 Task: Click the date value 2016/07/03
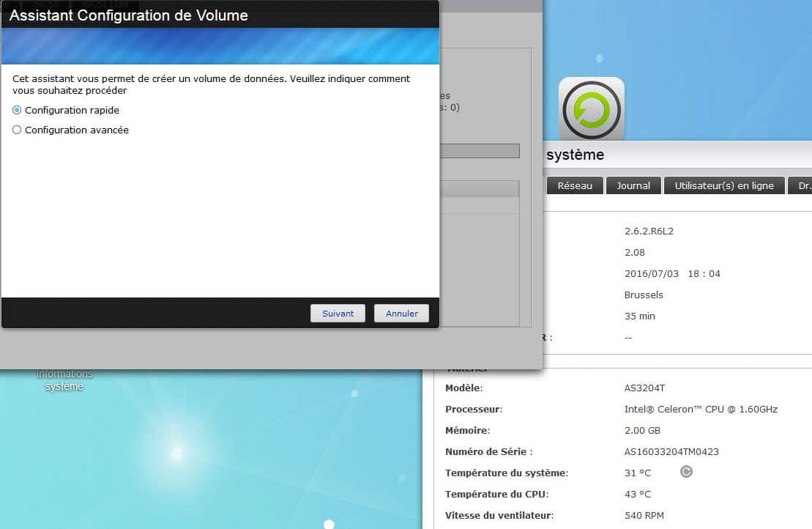click(x=651, y=273)
